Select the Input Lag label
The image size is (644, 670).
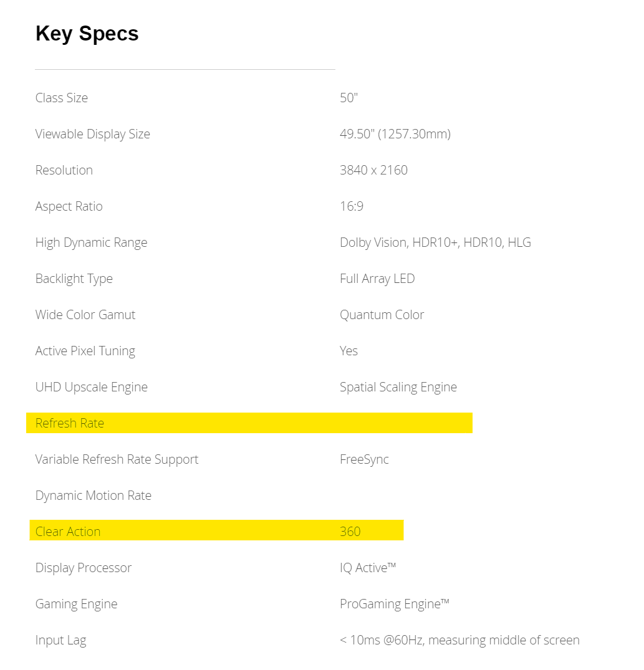pyautogui.click(x=60, y=640)
